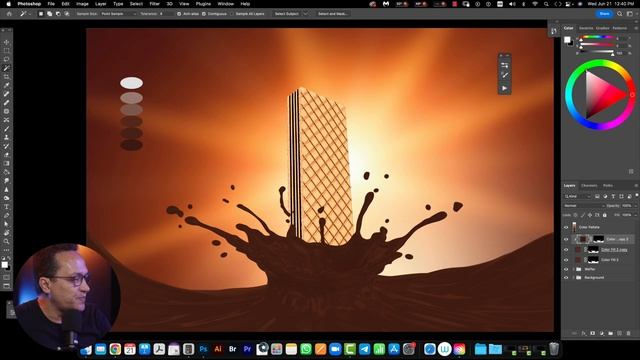The height and width of the screenshot is (360, 640).
Task: Click the Share button
Action: pyautogui.click(x=604, y=13)
